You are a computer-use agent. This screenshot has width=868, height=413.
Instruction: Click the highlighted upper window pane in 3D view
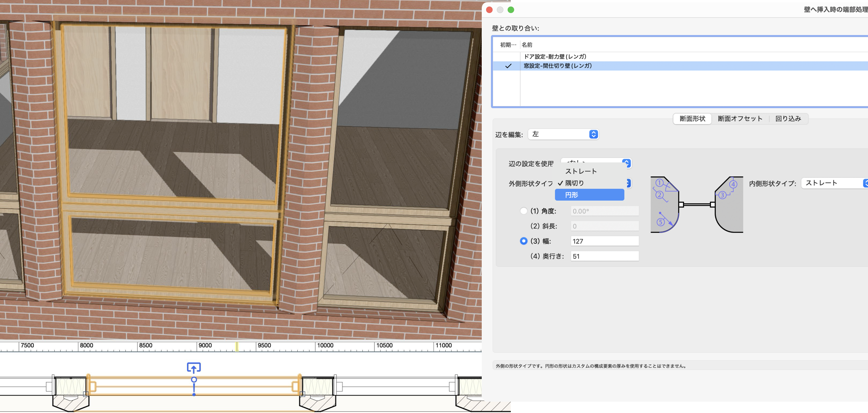174,113
